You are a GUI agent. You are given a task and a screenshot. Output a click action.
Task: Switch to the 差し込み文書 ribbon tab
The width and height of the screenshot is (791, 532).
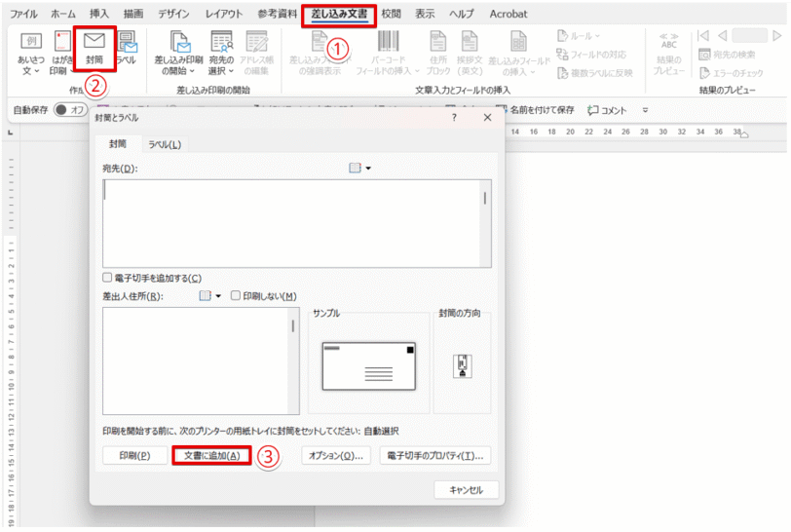339,15
